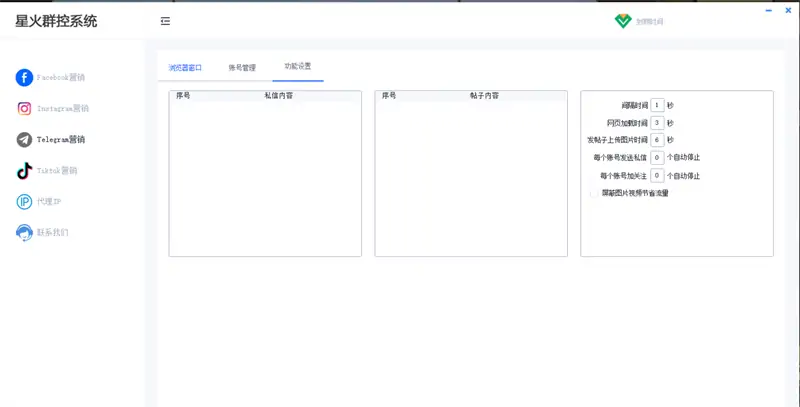Open the Tiktok营销 menu label
This screenshot has height=407, width=800.
(x=57, y=171)
